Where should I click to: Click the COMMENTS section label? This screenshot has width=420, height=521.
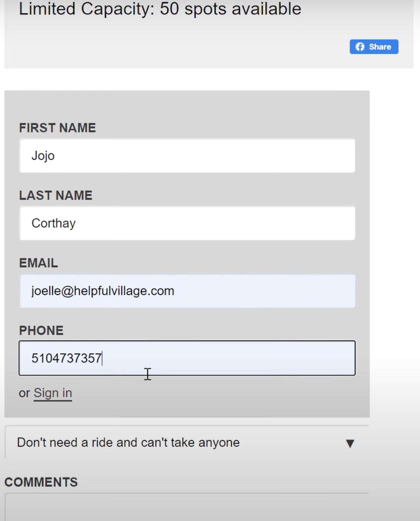41,482
